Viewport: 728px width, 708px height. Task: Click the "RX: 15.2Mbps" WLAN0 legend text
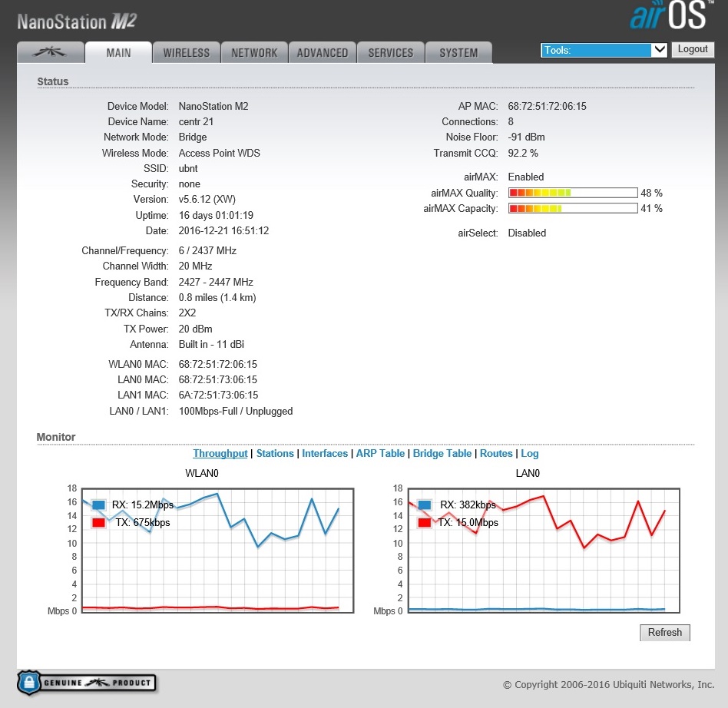click(x=143, y=505)
